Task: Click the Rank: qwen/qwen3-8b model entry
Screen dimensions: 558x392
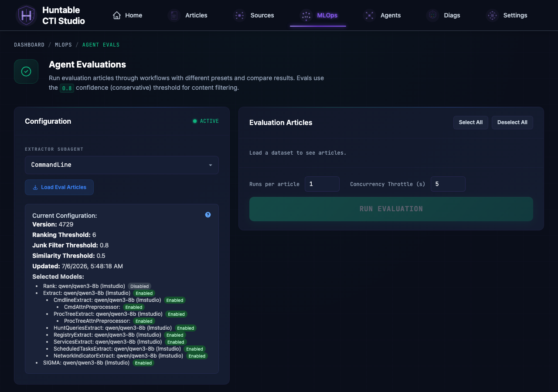Action: [x=84, y=286]
